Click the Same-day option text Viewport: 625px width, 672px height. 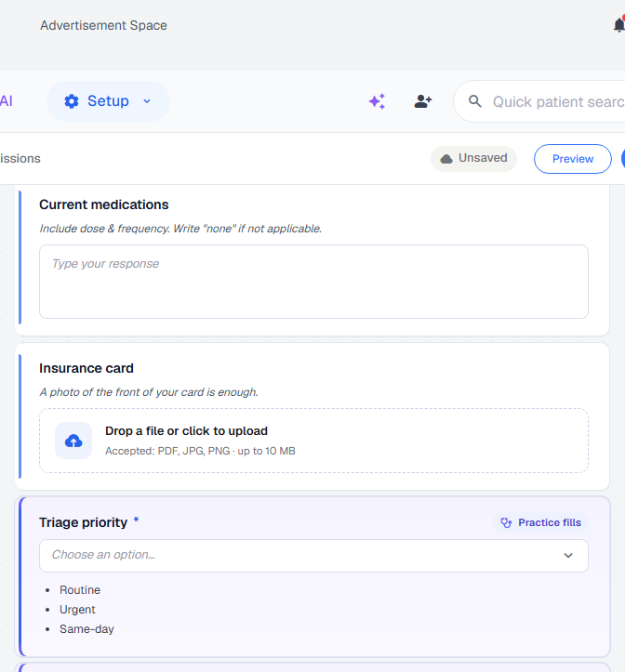[86, 629]
